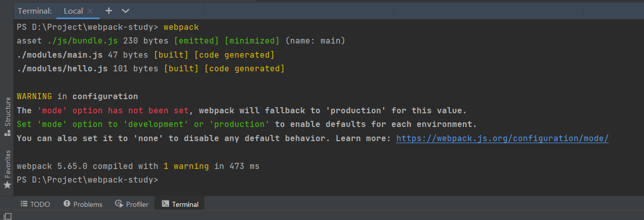Click the typed webpack command text

click(x=181, y=27)
